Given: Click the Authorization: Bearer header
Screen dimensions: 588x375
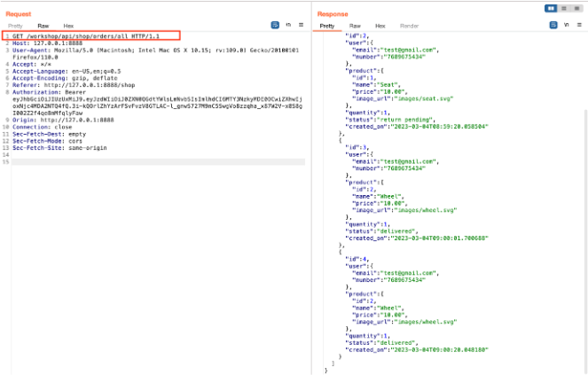Looking at the screenshot, I should 49,92.
